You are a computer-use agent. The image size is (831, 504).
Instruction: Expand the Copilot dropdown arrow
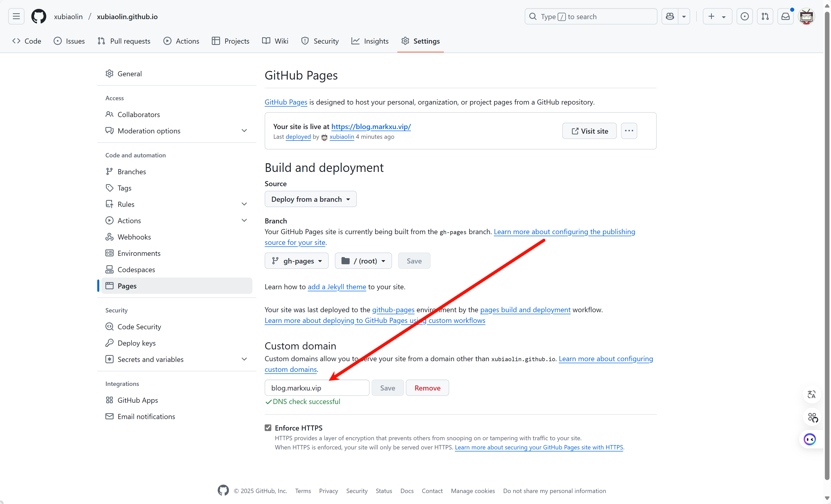pyautogui.click(x=684, y=17)
